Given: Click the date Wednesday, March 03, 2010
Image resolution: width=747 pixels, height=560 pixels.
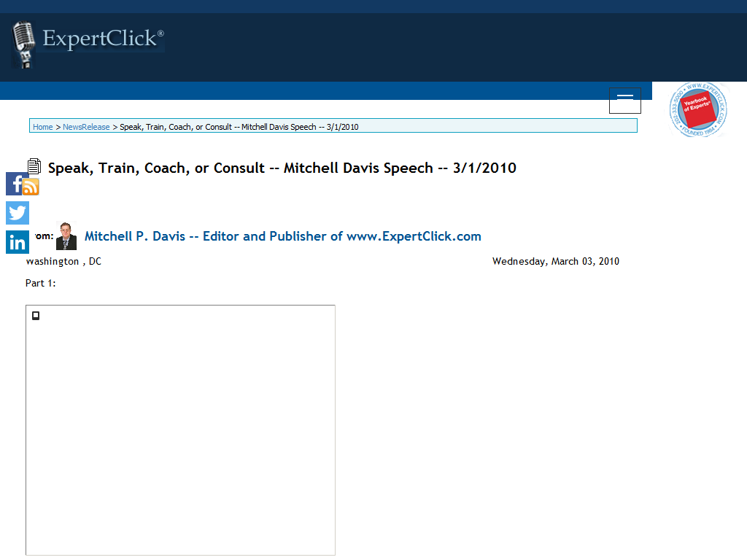Looking at the screenshot, I should (x=556, y=262).
